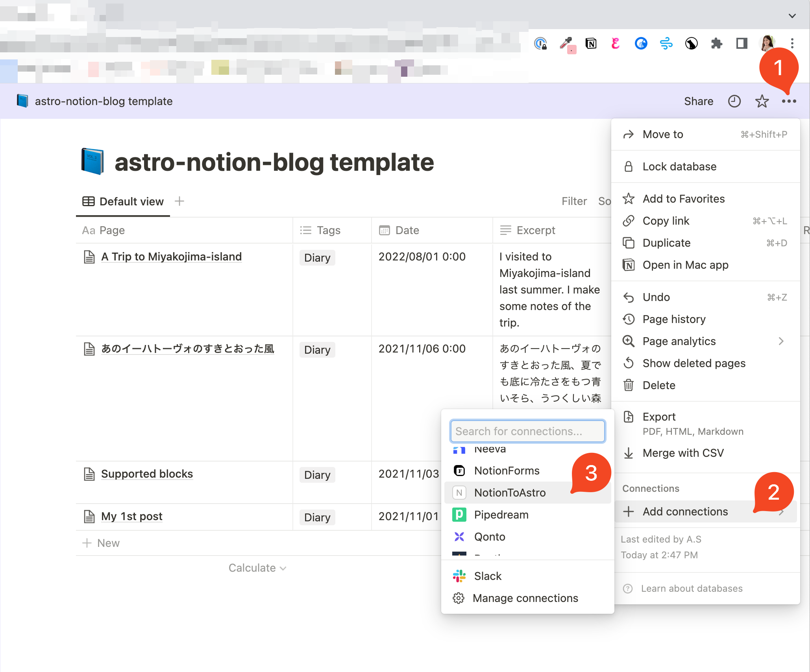Viewport: 810px width, 672px height.
Task: Open the browser profile avatar
Action: tap(767, 43)
